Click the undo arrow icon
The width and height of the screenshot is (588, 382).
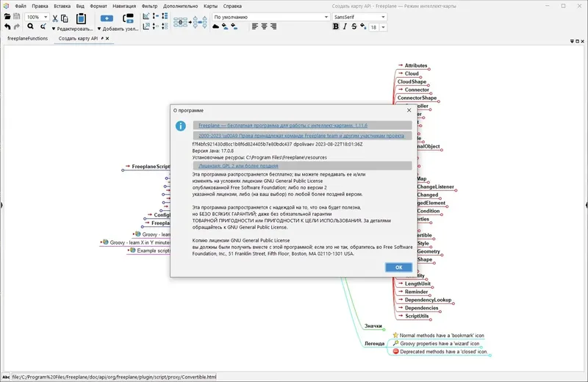(x=7, y=26)
